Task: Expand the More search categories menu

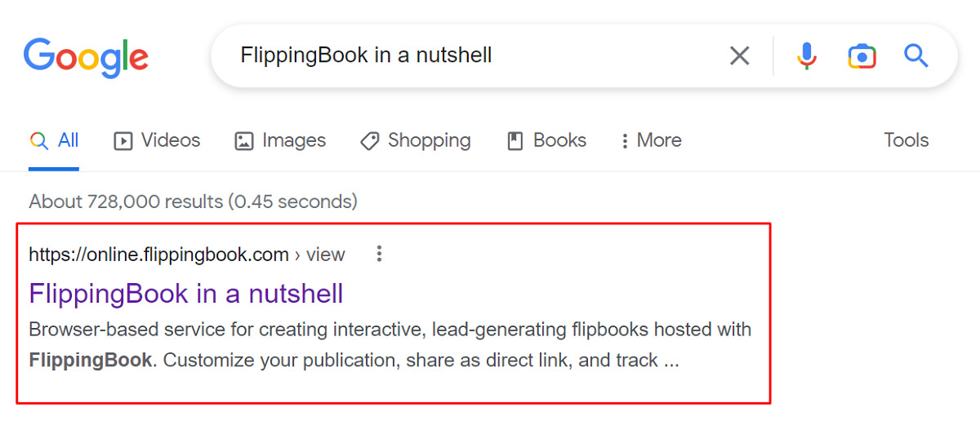Action: tap(650, 140)
